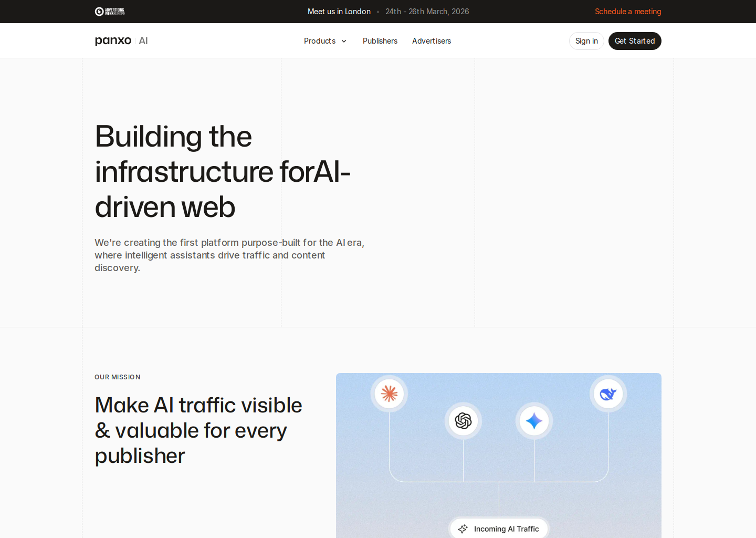Click the 24th - 26th March 2026 date
756x538 pixels.
point(427,11)
